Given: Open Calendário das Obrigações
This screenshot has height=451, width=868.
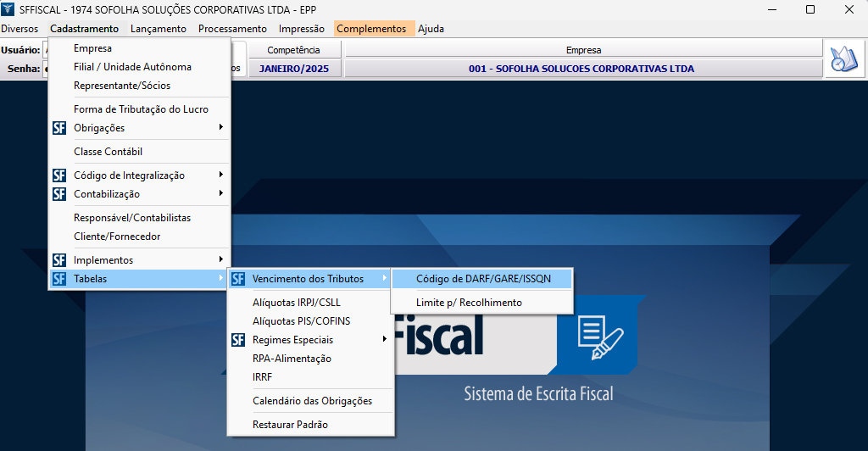Looking at the screenshot, I should pyautogui.click(x=312, y=401).
